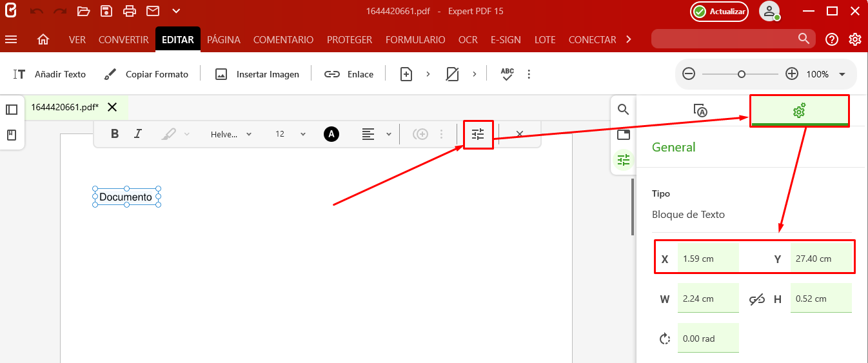Expand the quick access toolbar chevron
Image resolution: width=868 pixels, height=363 pixels.
tap(176, 11)
